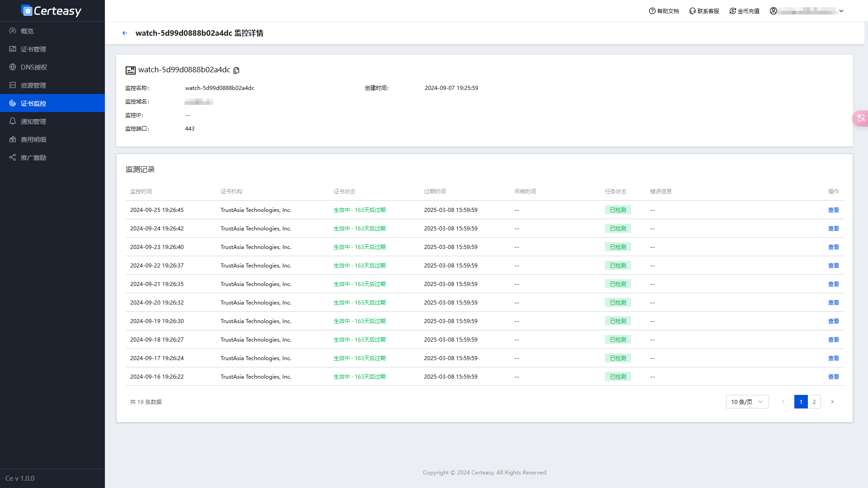The height and width of the screenshot is (488, 868).
Task: Select 证书监控 in the sidebar
Action: click(52, 103)
